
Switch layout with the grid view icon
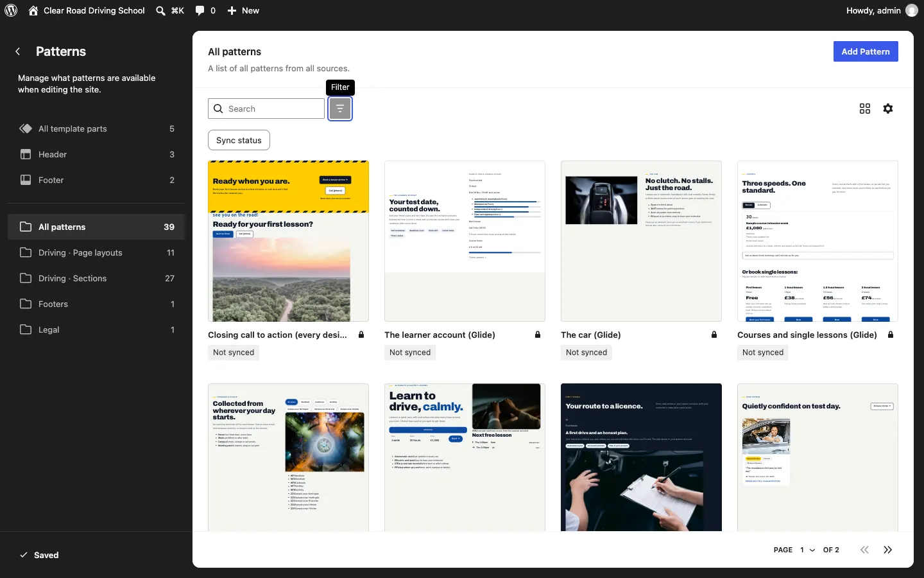(865, 109)
